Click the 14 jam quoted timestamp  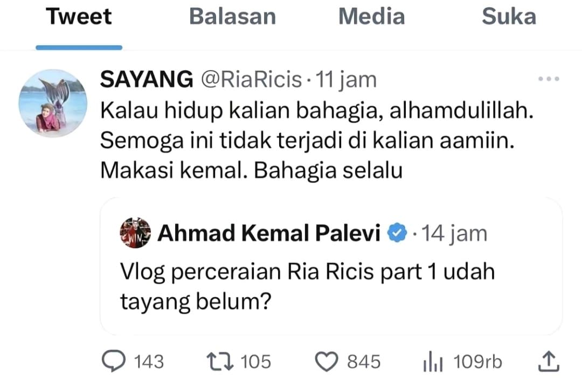click(x=454, y=234)
